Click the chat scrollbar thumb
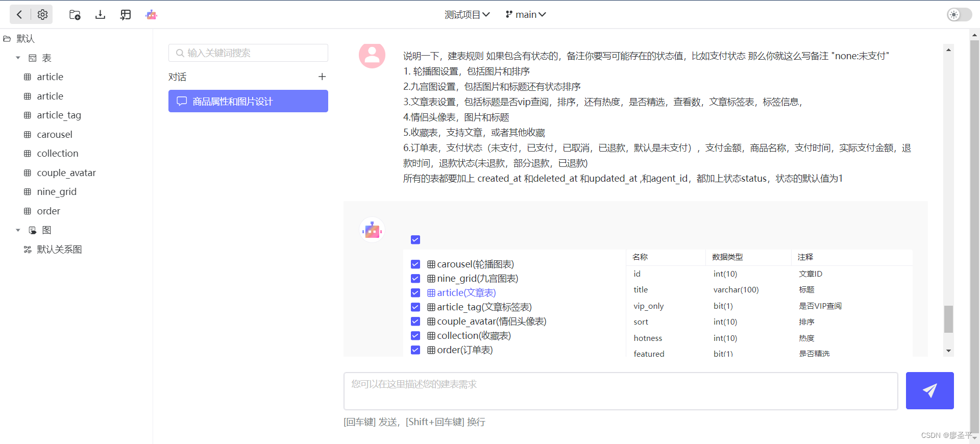 pyautogui.click(x=948, y=319)
